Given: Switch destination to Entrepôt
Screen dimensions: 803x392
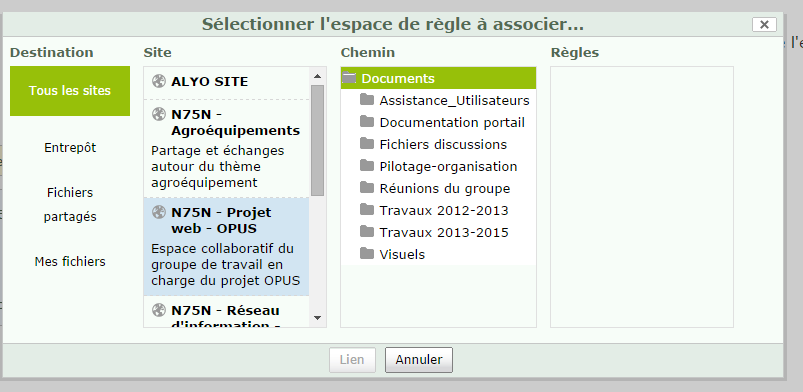Looking at the screenshot, I should [70, 148].
